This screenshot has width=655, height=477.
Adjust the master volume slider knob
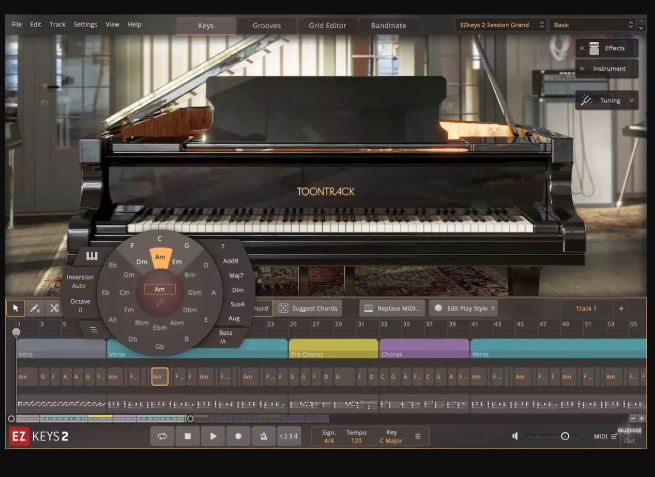pos(565,436)
